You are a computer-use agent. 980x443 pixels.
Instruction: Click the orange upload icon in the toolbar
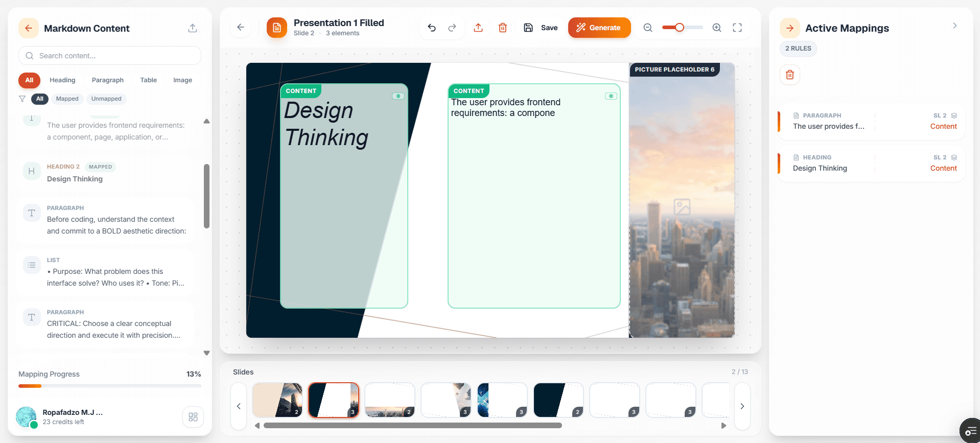[x=478, y=28]
